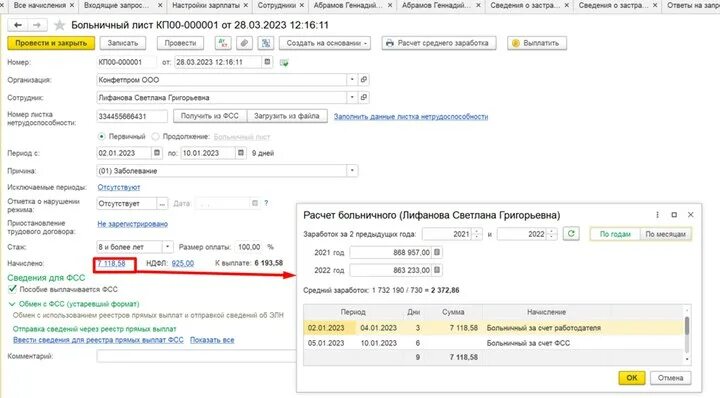
Task: Switch to Входящие запросы tab
Action: (x=117, y=6)
